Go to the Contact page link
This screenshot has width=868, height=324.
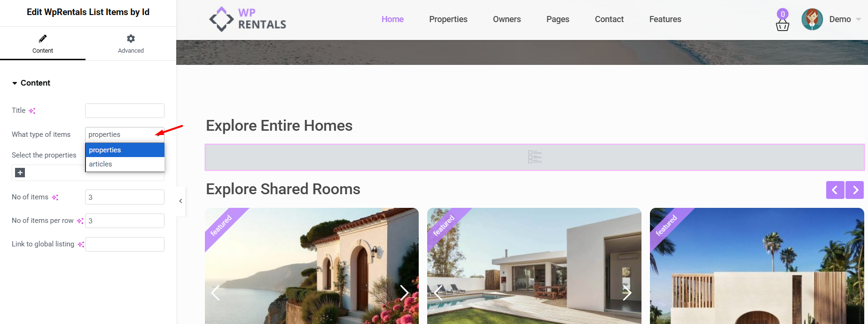pos(609,19)
